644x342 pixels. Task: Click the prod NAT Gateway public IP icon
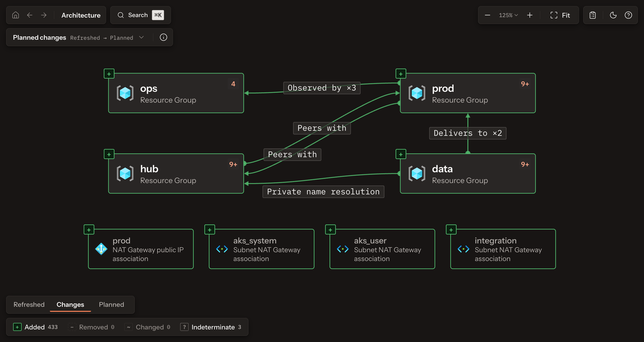(101, 249)
